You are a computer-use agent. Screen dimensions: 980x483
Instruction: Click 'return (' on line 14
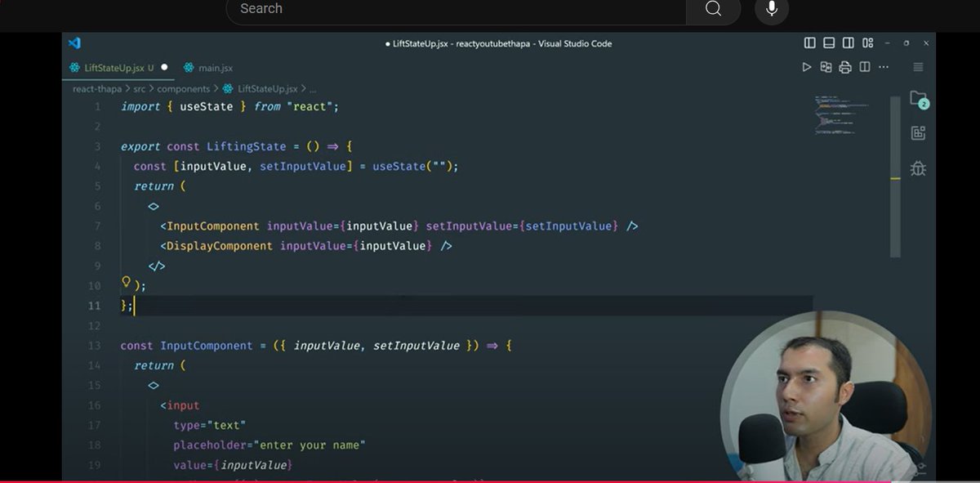(160, 365)
